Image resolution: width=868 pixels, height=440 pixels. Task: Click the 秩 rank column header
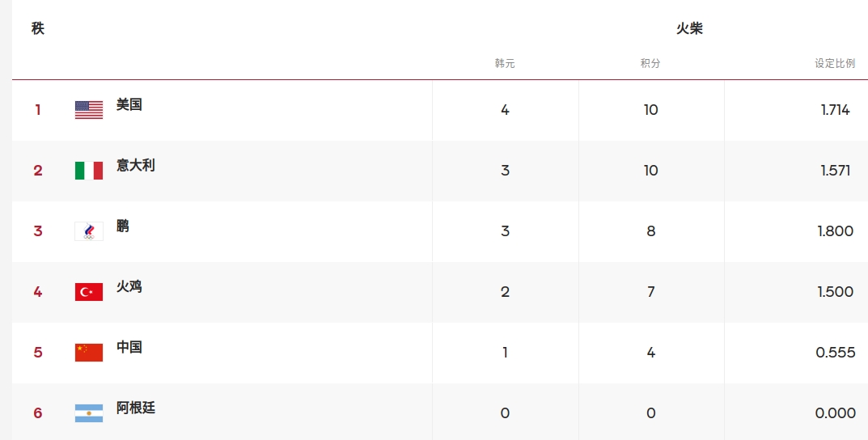38,29
